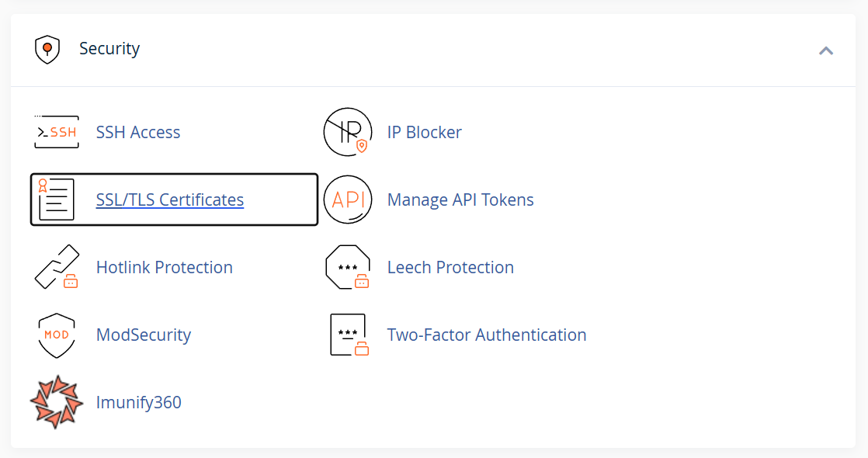The image size is (868, 458).
Task: Click the SSH Access terminal icon
Action: pos(57,132)
